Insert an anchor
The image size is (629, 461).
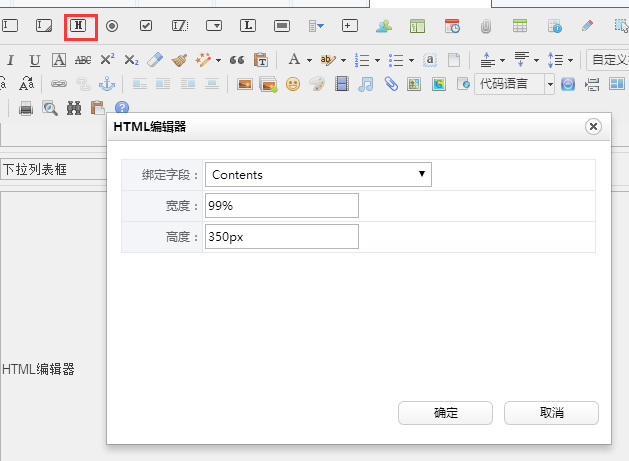pyautogui.click(x=107, y=84)
